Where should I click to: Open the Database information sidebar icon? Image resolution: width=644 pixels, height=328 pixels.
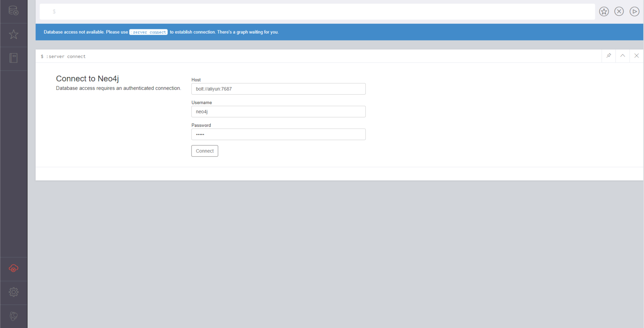(13, 11)
